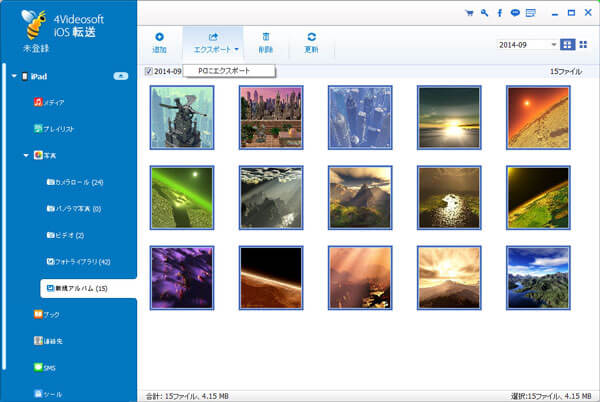The width and height of the screenshot is (600, 402).
Task: Click the shopping cart purchase icon
Action: (468, 13)
